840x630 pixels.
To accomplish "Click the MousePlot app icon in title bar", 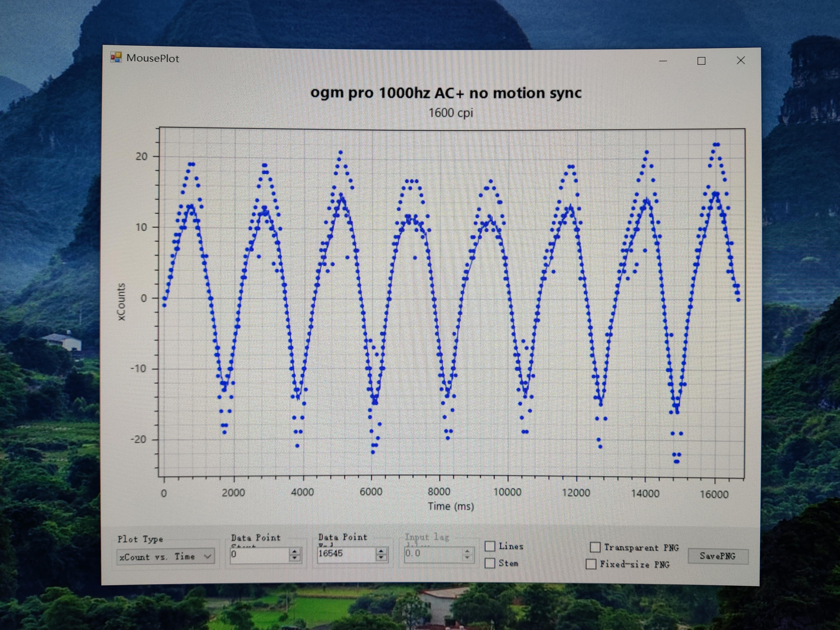I will 116,58.
